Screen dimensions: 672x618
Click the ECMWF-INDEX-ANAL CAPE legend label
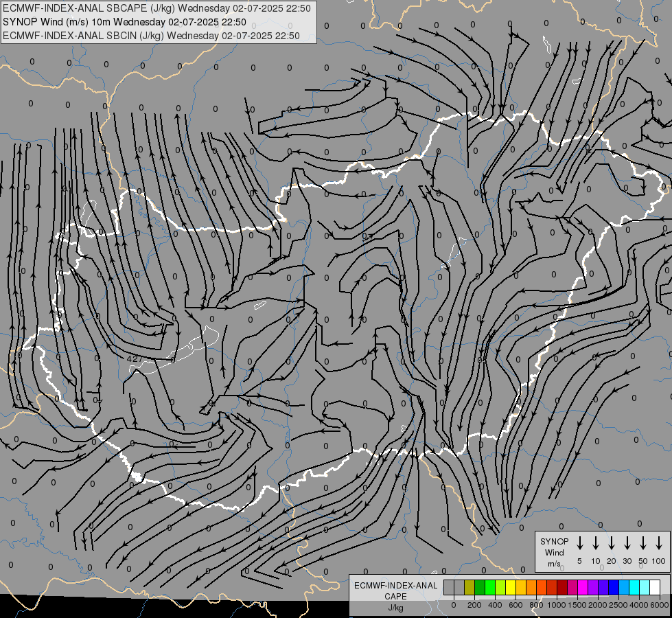pos(395,591)
